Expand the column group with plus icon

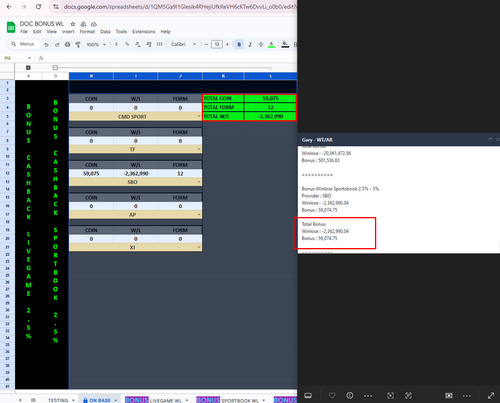click(x=28, y=68)
